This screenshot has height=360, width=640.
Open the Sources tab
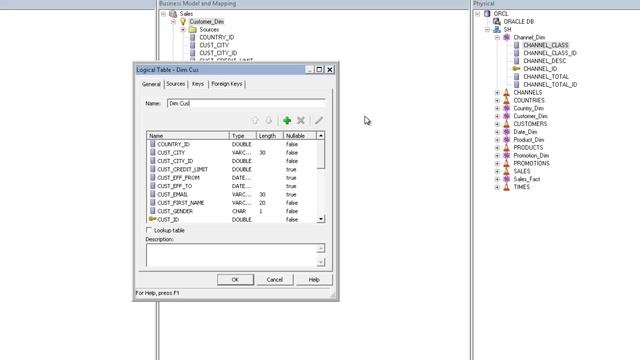[176, 84]
